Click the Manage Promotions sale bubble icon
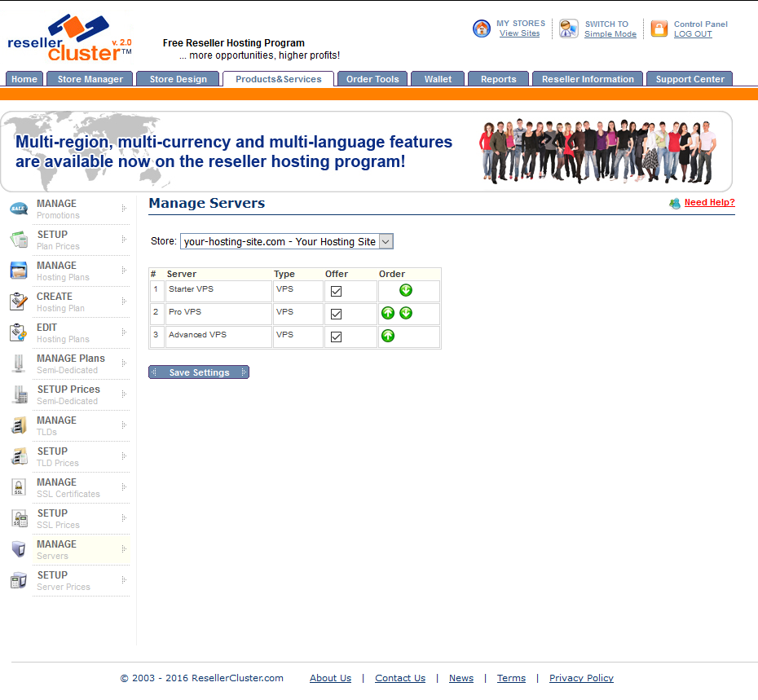The image size is (758, 700). coord(19,209)
